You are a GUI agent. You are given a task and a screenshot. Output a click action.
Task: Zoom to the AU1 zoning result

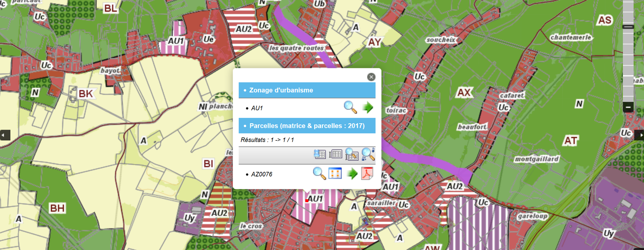350,107
